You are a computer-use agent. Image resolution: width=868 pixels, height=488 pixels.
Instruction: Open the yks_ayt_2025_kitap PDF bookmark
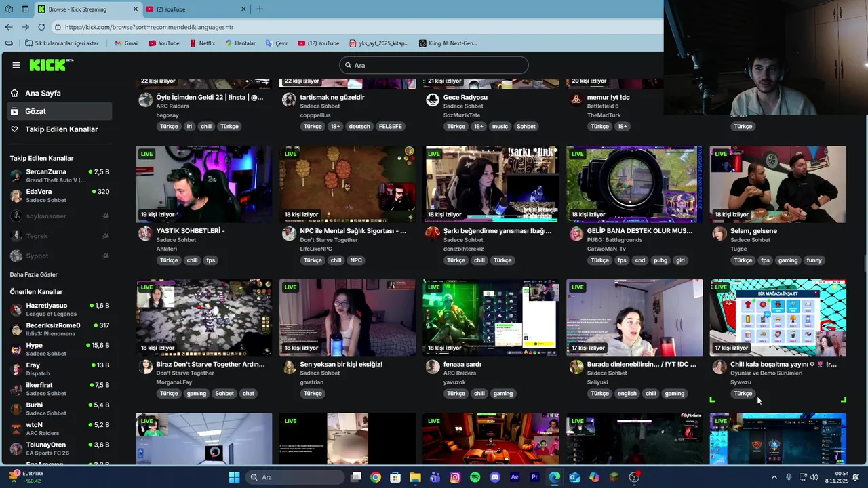378,43
